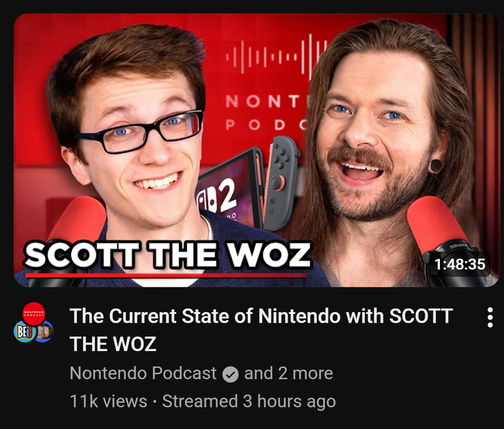Open the video title "The Current State of Nintendo"
This screenshot has height=429, width=504.
click(x=261, y=330)
